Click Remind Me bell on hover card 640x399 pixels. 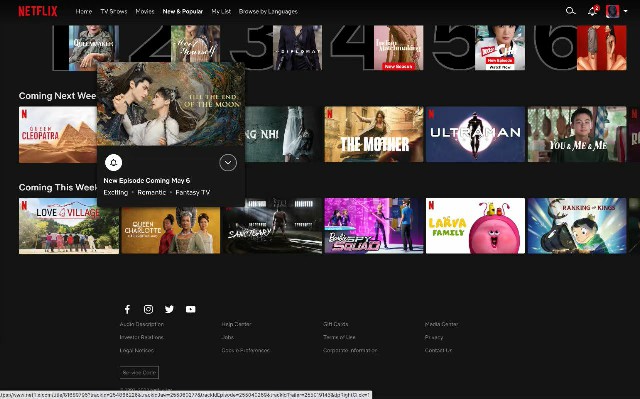(113, 163)
